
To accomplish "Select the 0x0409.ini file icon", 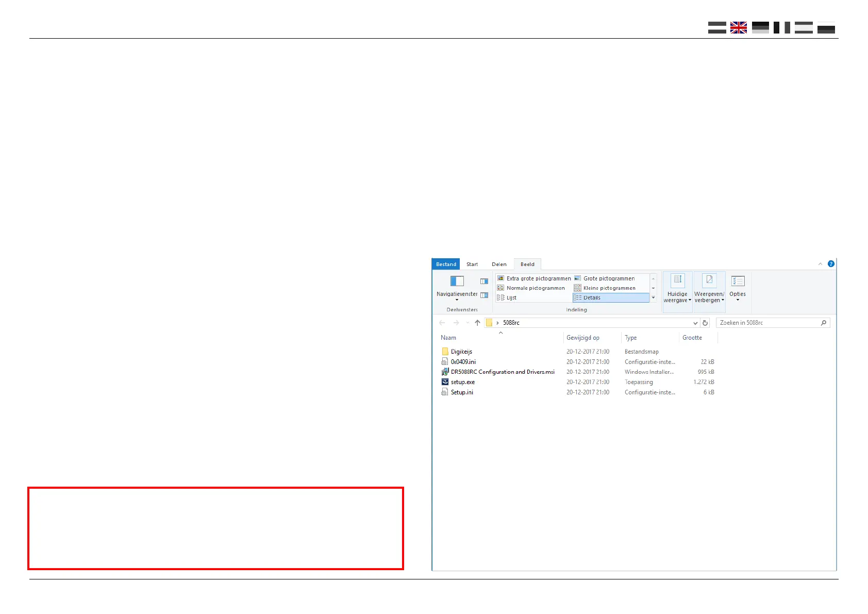I will [445, 362].
